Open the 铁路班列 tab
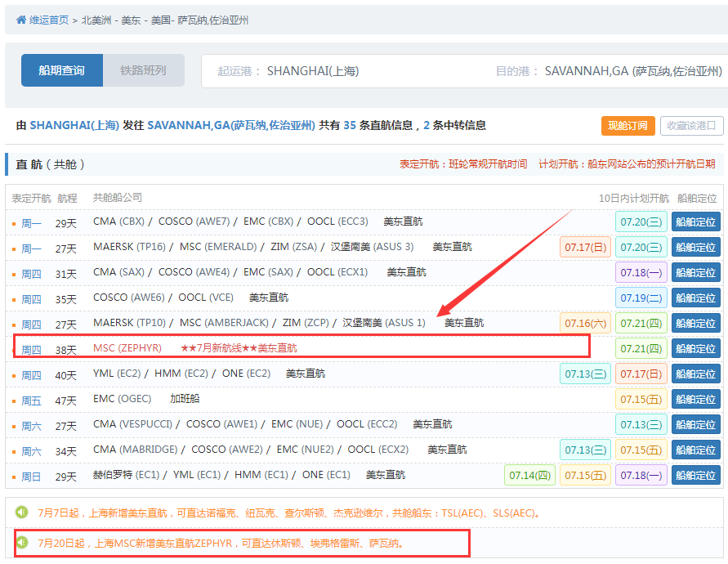Screen dimensions: 728x564 pyautogui.click(x=143, y=70)
